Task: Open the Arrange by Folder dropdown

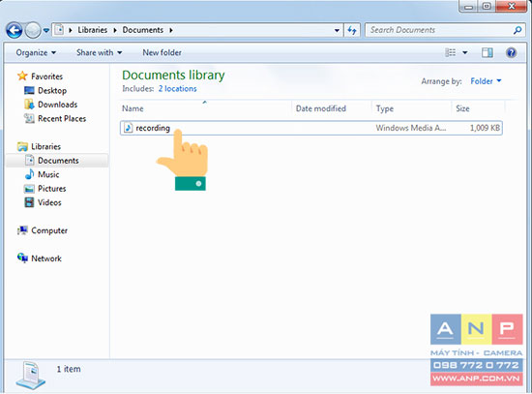Action: [486, 81]
